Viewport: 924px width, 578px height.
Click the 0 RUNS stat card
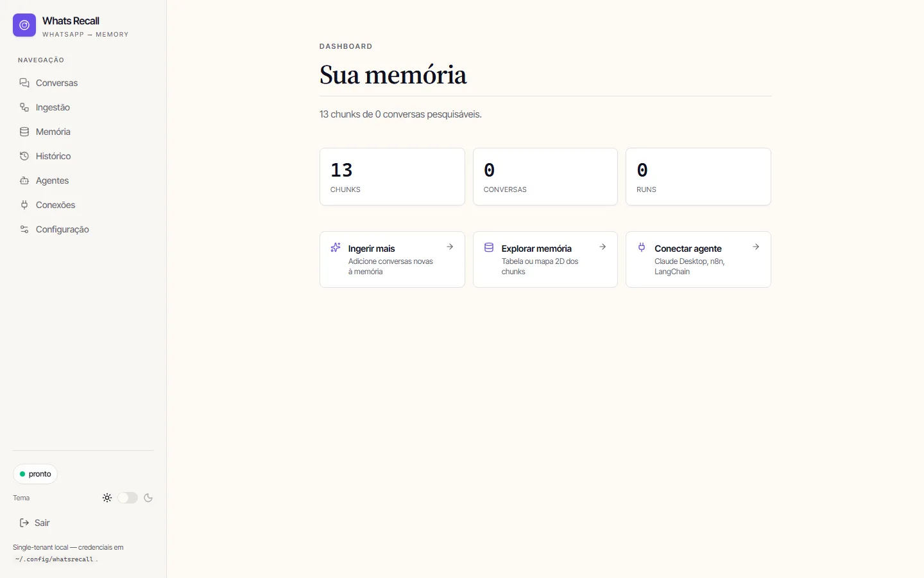pyautogui.click(x=698, y=177)
